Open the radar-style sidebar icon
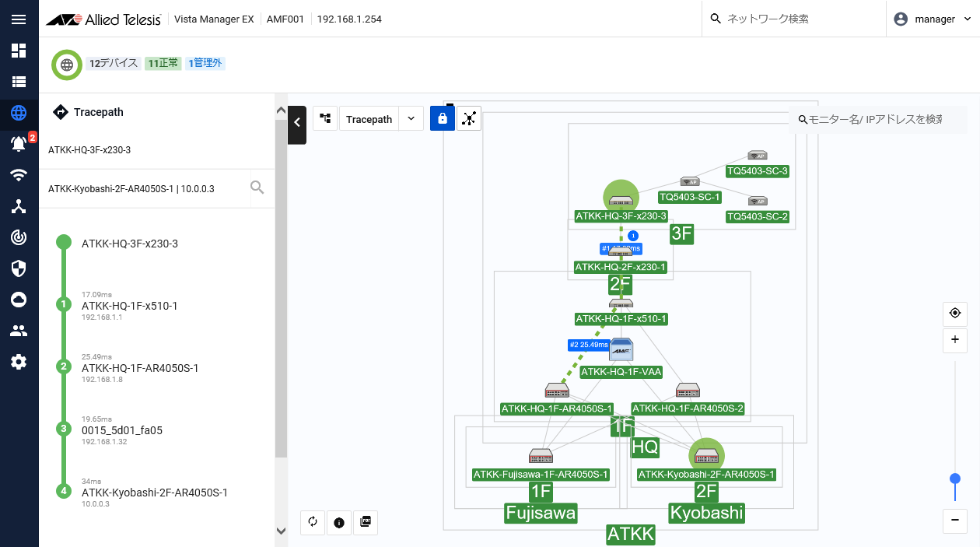This screenshot has height=547, width=980. pos(19,237)
